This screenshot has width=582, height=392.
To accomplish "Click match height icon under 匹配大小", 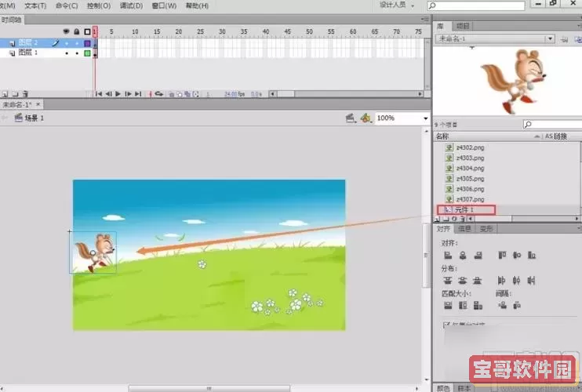I will pos(463,305).
